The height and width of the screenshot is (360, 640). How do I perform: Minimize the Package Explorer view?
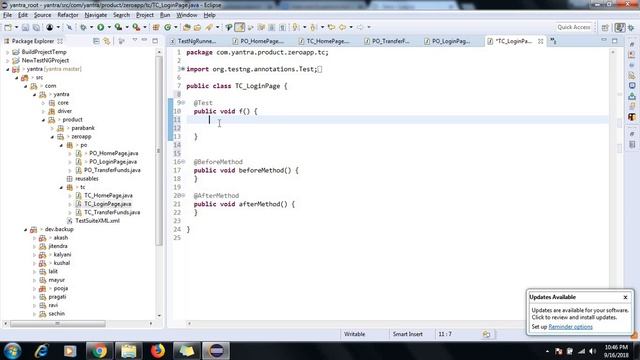coord(144,40)
